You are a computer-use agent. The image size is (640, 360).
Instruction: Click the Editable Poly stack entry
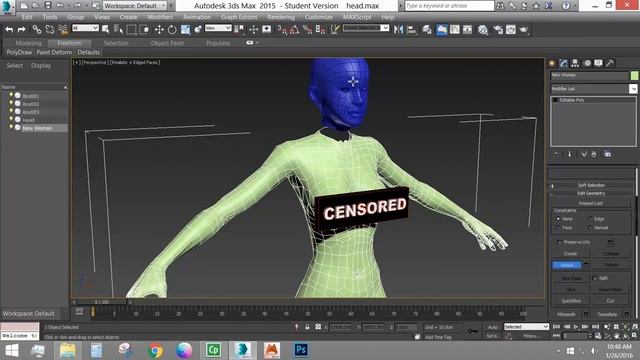tap(572, 100)
